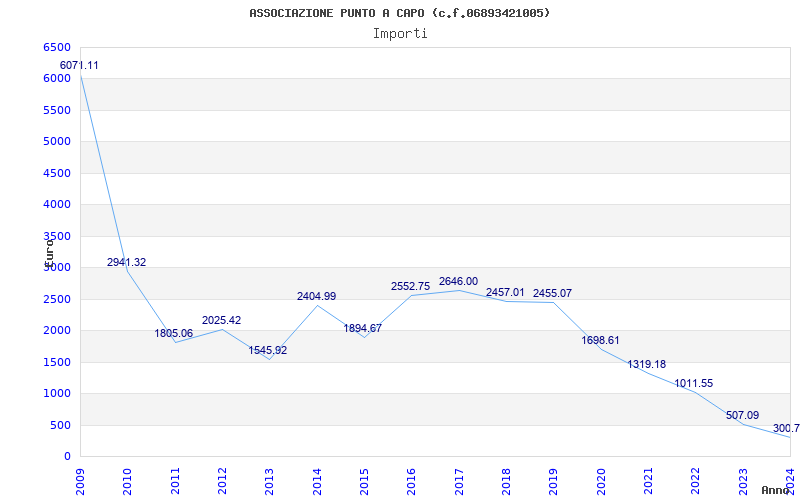Click the 1500 y-axis value

(x=57, y=362)
